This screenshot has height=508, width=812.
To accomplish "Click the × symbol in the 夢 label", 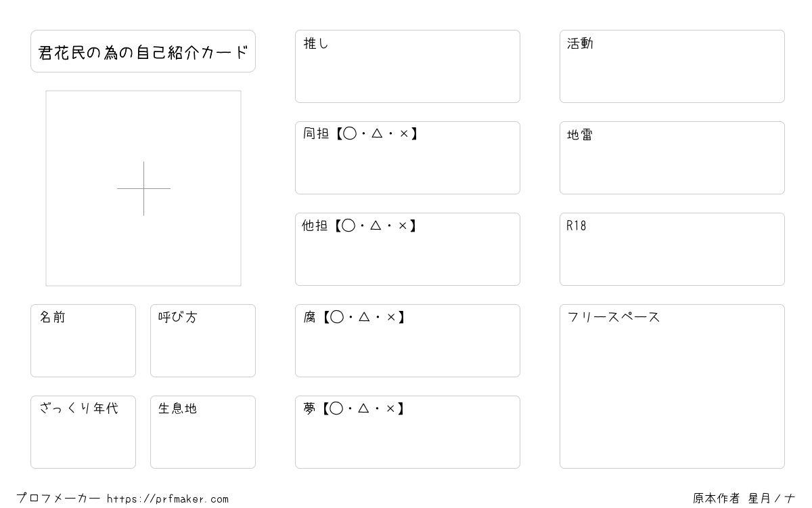I will tap(390, 408).
